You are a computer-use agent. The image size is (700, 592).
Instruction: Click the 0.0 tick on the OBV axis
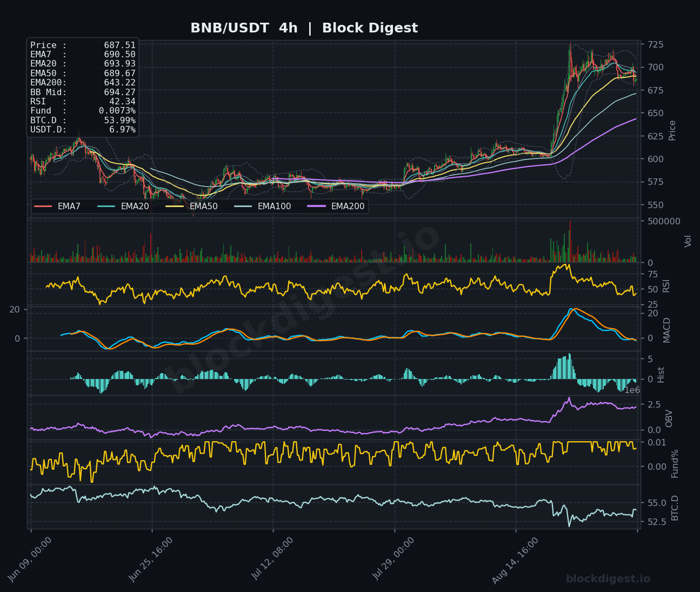coord(654,430)
